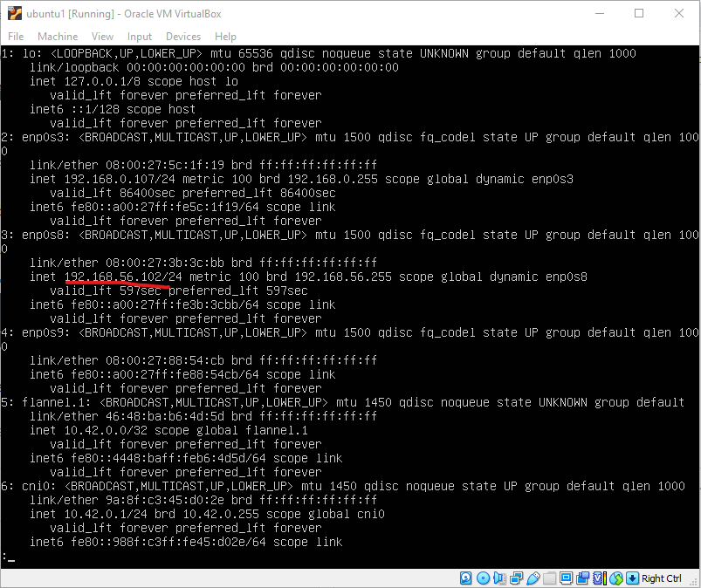The width and height of the screenshot is (701, 588).
Task: Open the File menu
Action: pyautogui.click(x=16, y=37)
